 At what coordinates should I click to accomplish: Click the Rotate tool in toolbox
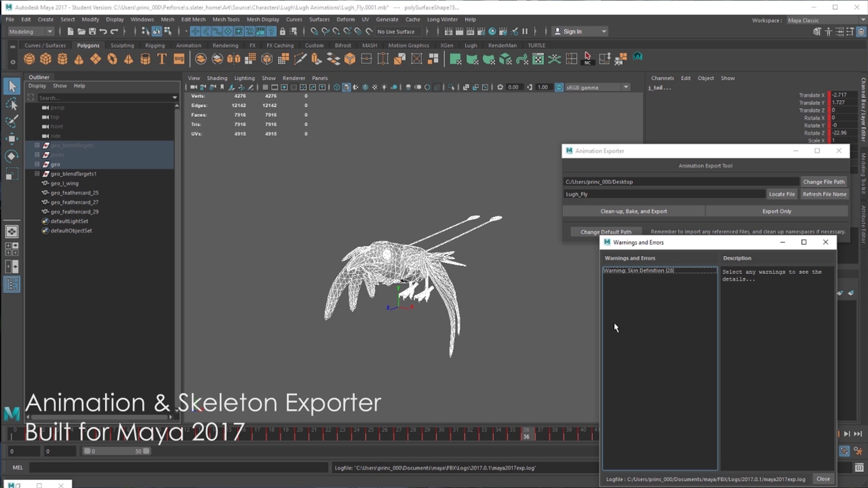(x=12, y=156)
